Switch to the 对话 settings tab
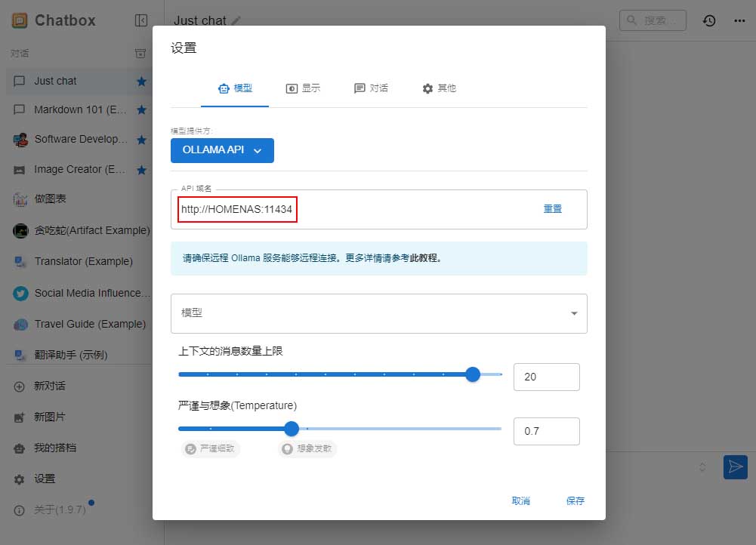 tap(371, 88)
